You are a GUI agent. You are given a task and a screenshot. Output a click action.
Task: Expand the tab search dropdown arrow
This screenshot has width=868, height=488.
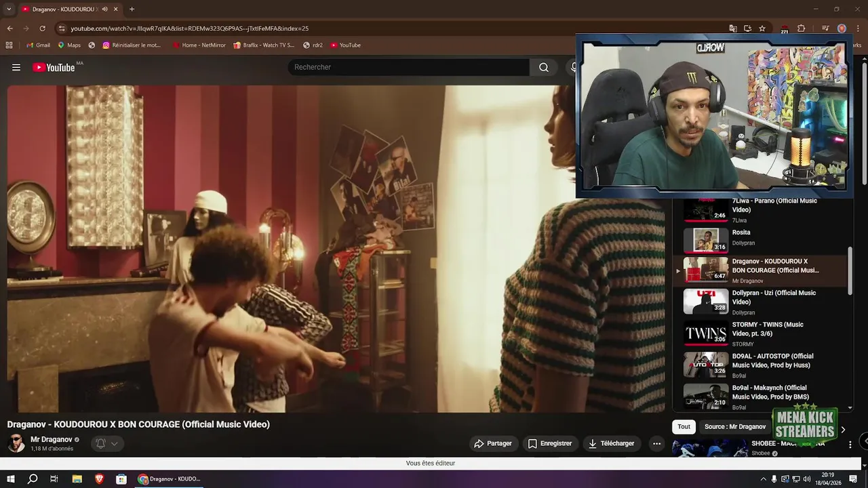point(9,9)
